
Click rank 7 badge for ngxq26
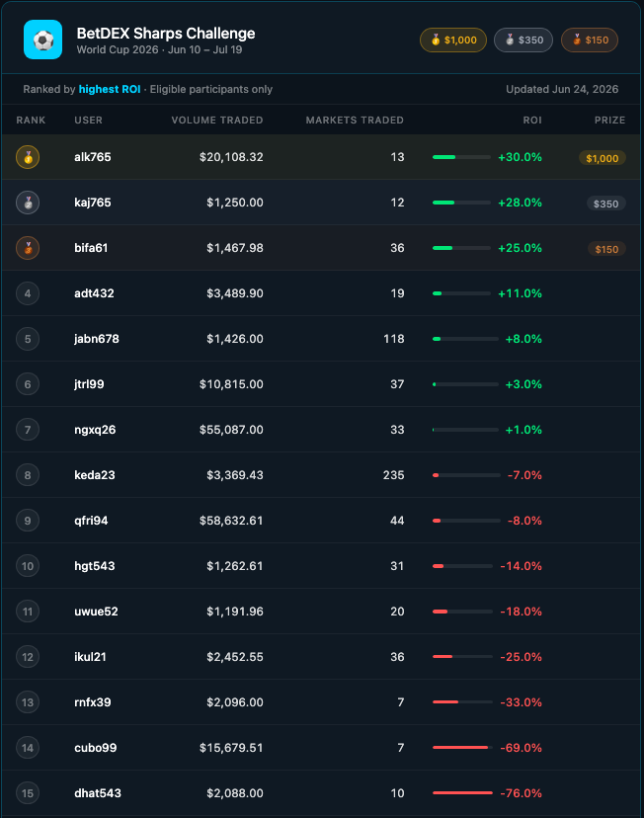[x=28, y=430]
